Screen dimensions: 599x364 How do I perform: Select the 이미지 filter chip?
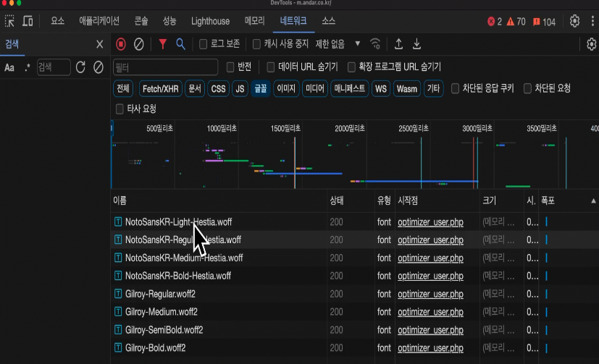tap(286, 88)
